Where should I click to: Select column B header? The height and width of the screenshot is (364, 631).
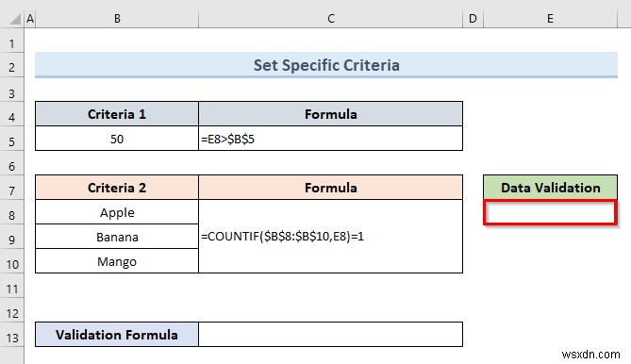tap(117, 19)
